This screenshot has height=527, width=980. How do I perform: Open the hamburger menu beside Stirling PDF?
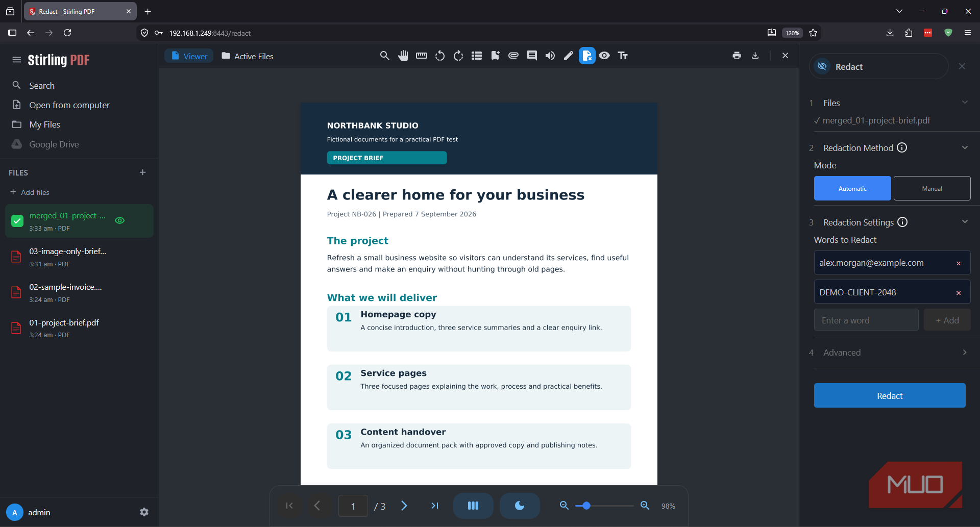pyautogui.click(x=17, y=60)
